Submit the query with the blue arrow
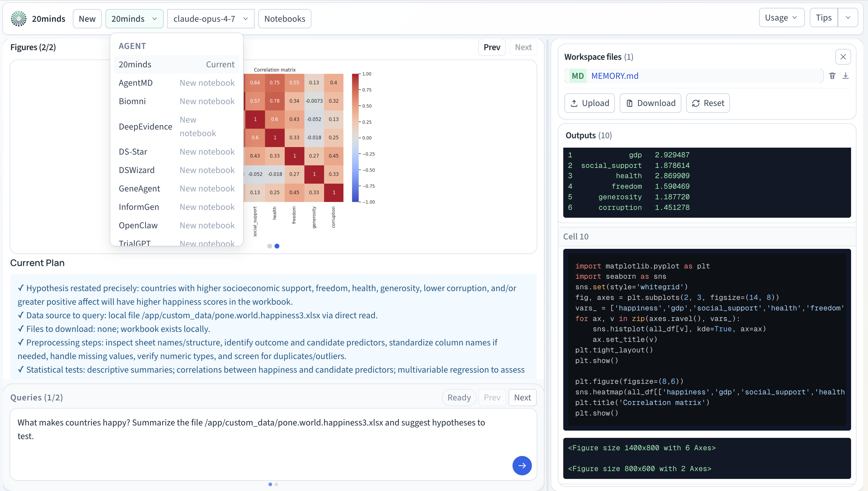 coord(522,465)
